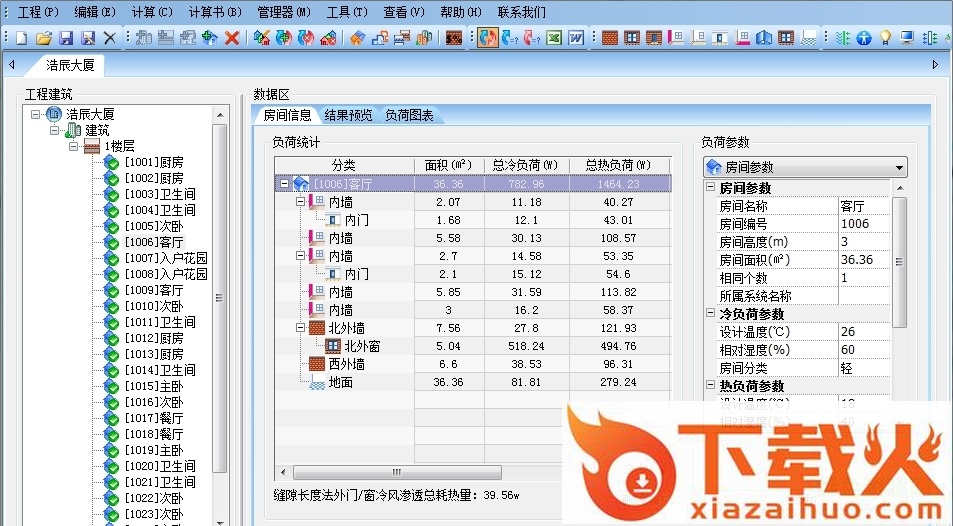
Task: Click the red X delete toolbar icon
Action: [232, 38]
